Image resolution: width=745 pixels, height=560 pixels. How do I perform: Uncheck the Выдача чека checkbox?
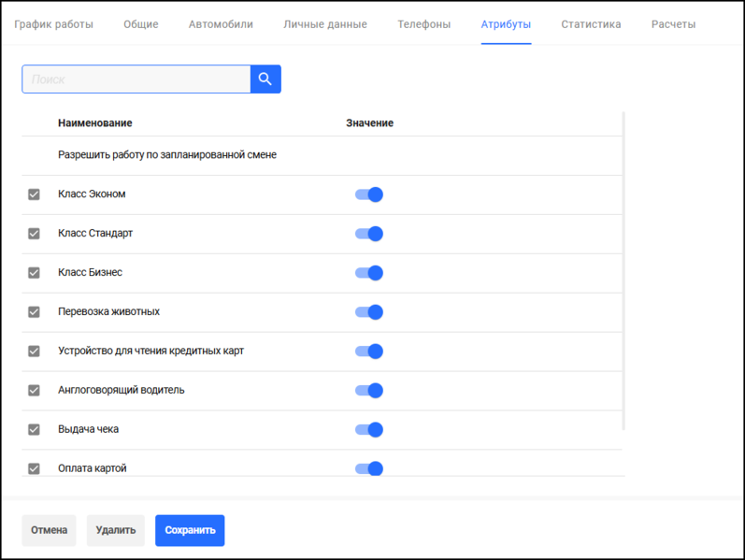coord(34,430)
